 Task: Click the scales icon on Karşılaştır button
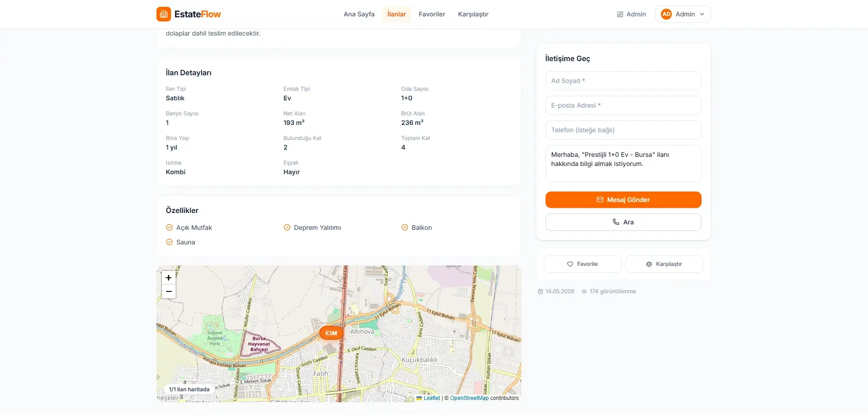[649, 264]
